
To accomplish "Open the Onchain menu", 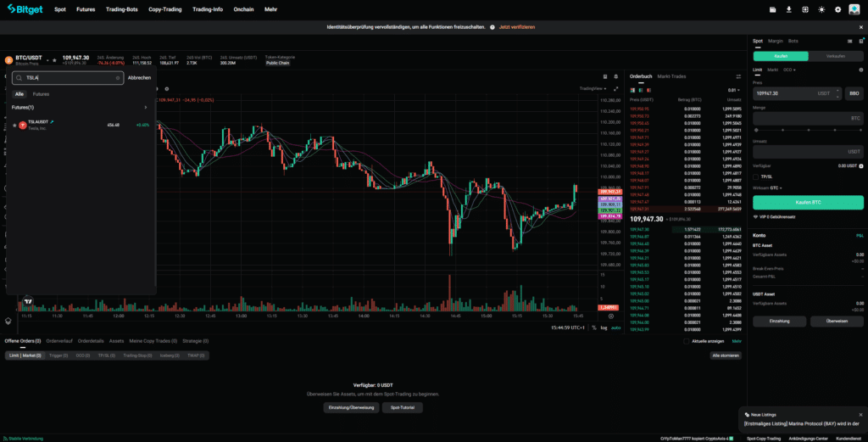I will tap(243, 9).
